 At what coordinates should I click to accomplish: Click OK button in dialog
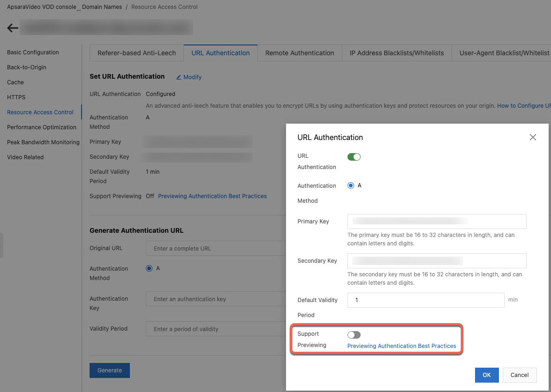click(487, 375)
